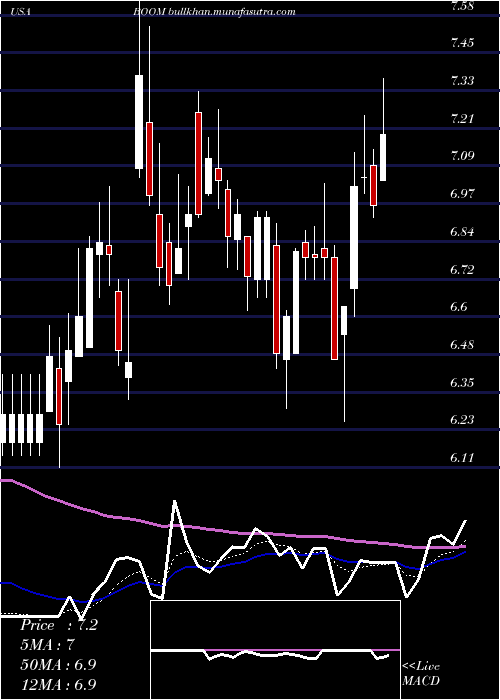Click the 12MA : 6.9 readout
This screenshot has width=500, height=700.
pyautogui.click(x=58, y=684)
